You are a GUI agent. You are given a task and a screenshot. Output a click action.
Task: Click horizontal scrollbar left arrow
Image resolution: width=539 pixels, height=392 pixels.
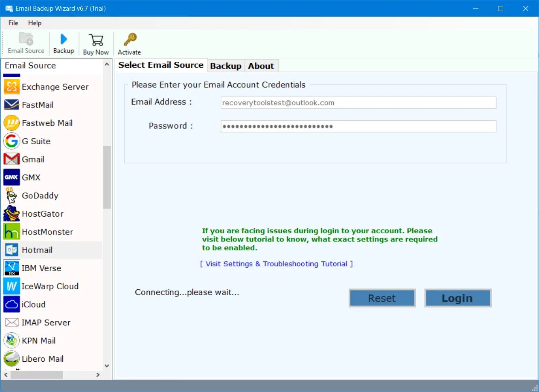[5, 375]
